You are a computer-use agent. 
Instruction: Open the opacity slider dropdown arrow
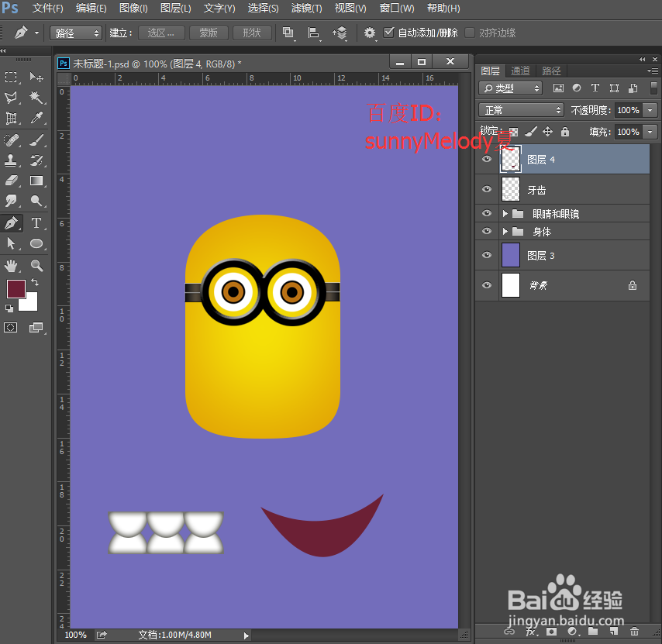coord(650,110)
